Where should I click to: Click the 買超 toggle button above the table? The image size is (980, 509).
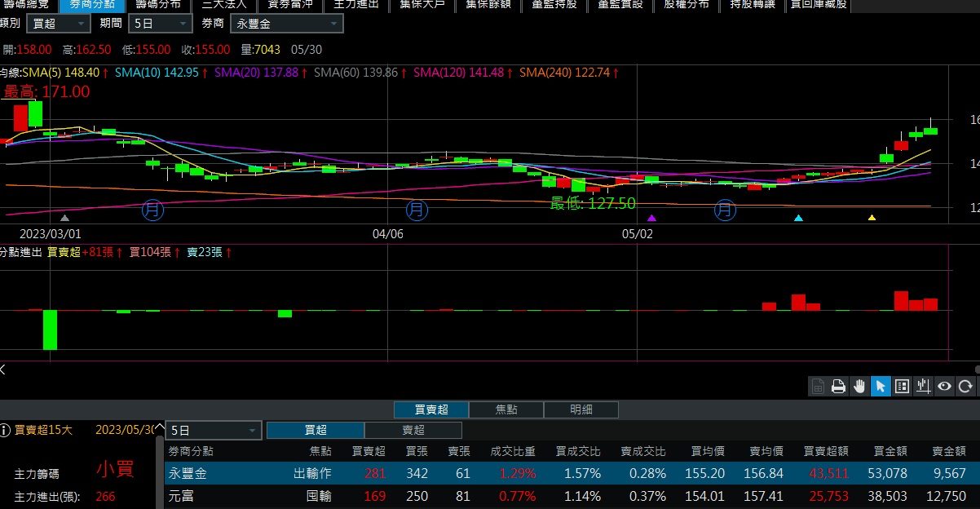(x=316, y=430)
